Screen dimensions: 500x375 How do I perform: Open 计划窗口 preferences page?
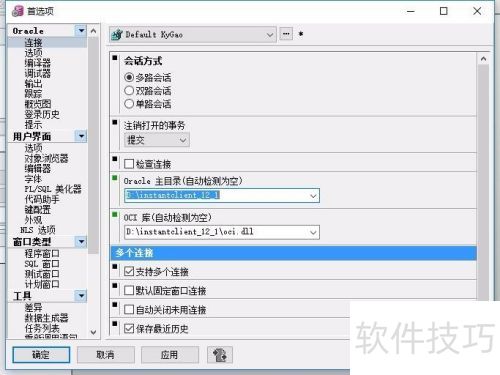point(42,284)
